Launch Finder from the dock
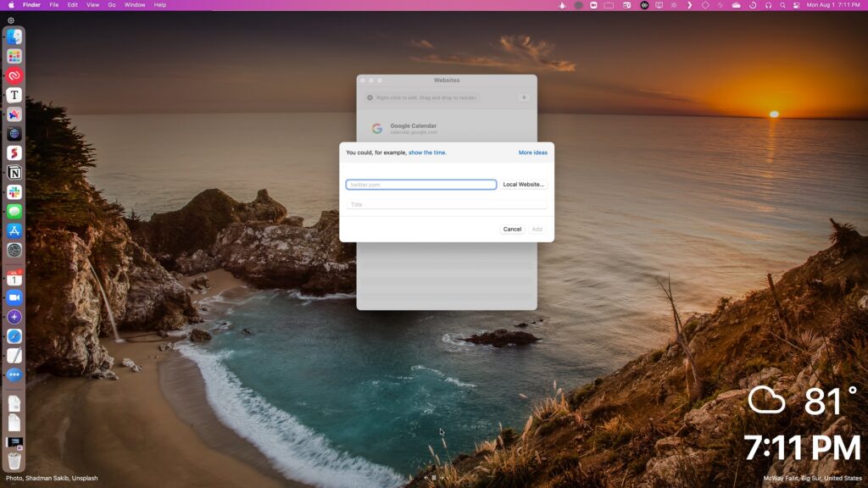 [x=14, y=36]
